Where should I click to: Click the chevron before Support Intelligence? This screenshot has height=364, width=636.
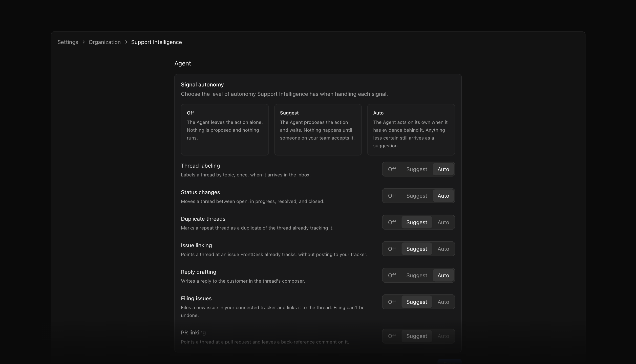click(126, 42)
